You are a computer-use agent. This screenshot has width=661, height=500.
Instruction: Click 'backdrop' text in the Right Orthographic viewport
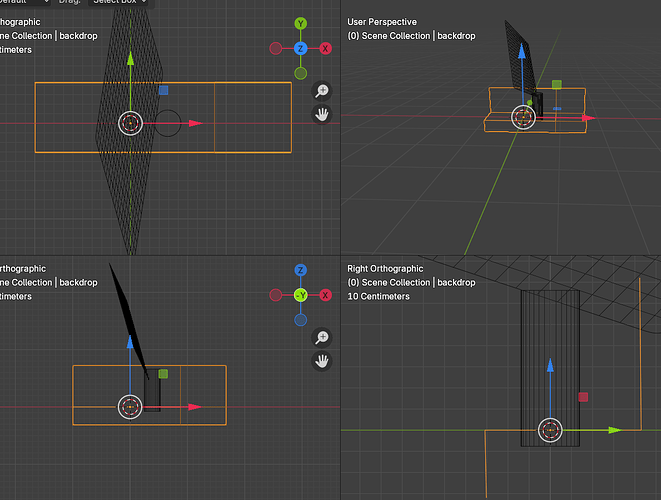[x=456, y=282]
